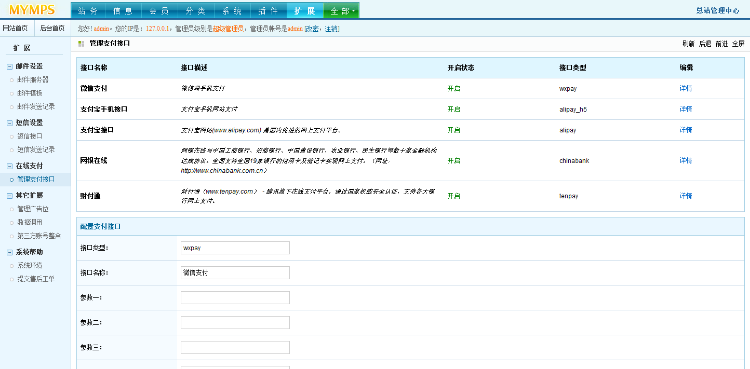Open 邮件模板 in sidebar

click(30, 93)
